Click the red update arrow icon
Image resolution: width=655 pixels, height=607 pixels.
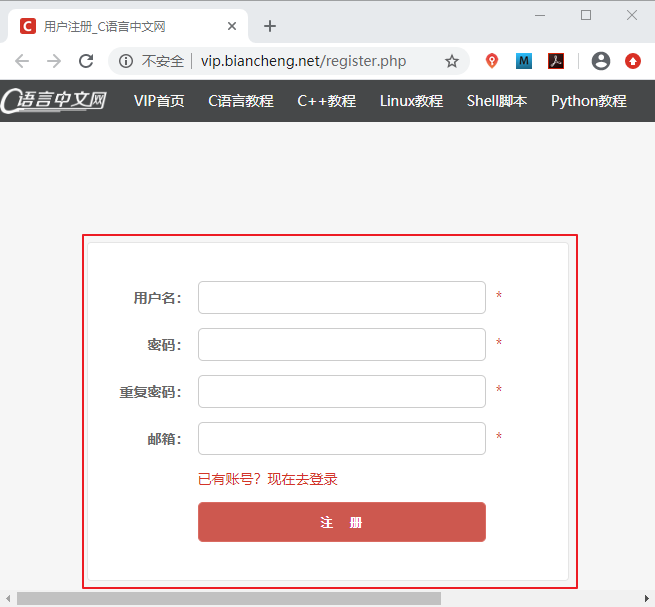coord(633,61)
